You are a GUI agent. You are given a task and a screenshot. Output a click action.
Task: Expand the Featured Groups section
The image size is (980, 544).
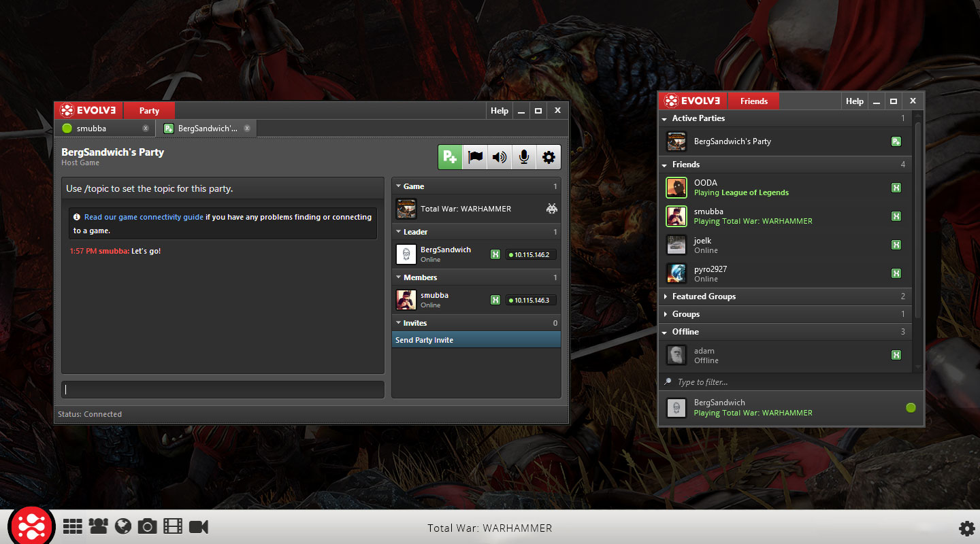click(x=785, y=296)
